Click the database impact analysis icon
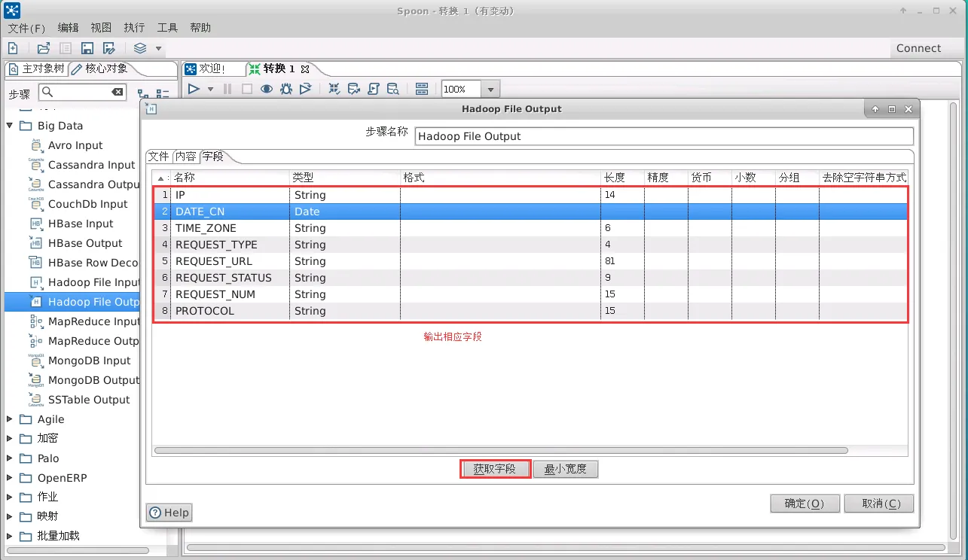The image size is (968, 560). pyautogui.click(x=354, y=89)
